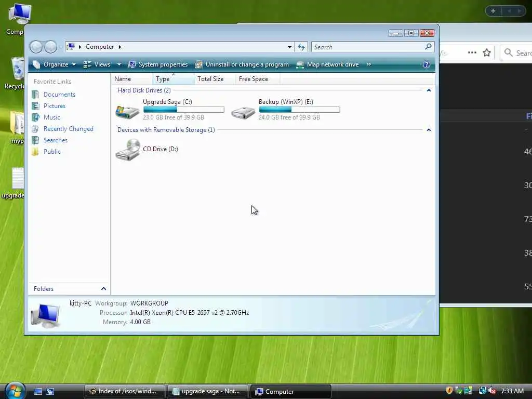Select the Upgrade Saga (C:) drive icon

coord(127,111)
